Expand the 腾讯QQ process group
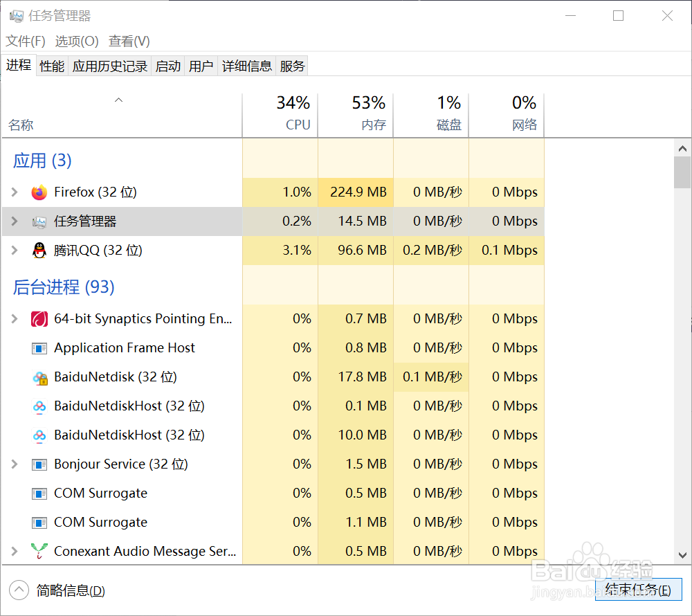This screenshot has width=692, height=616. [15, 251]
